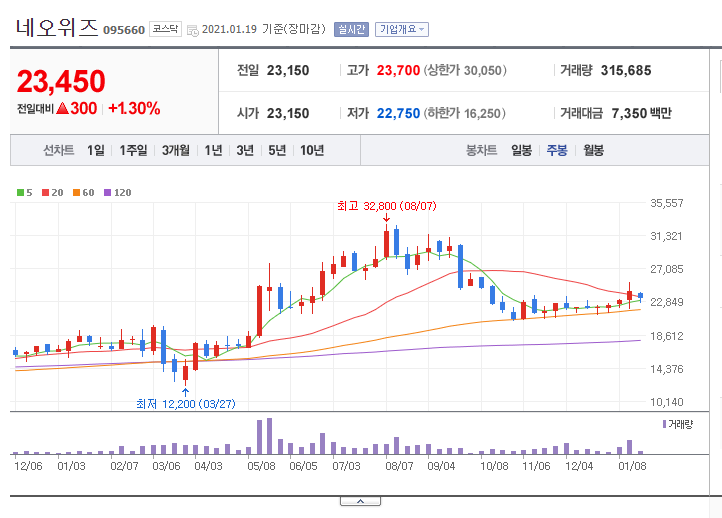Click the current price 23,450
The height and width of the screenshot is (518, 722).
pyautogui.click(x=61, y=81)
